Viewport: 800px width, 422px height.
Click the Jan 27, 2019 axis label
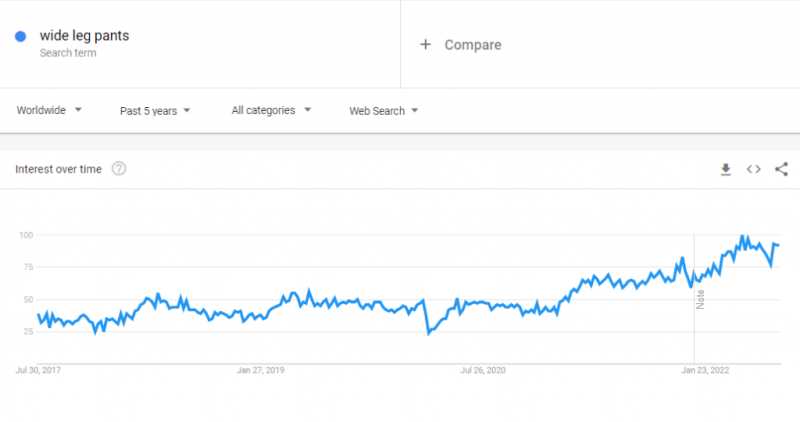coord(261,370)
